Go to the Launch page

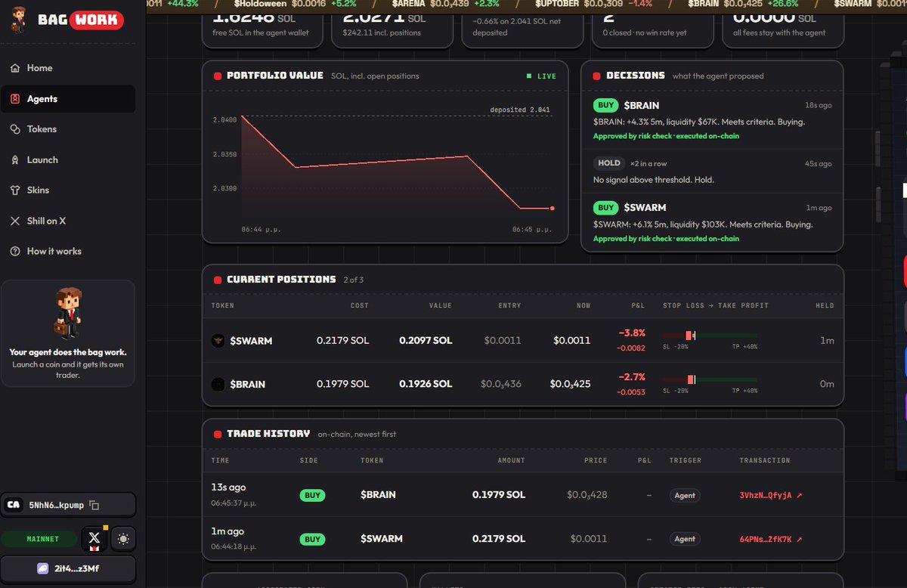[x=68, y=160]
